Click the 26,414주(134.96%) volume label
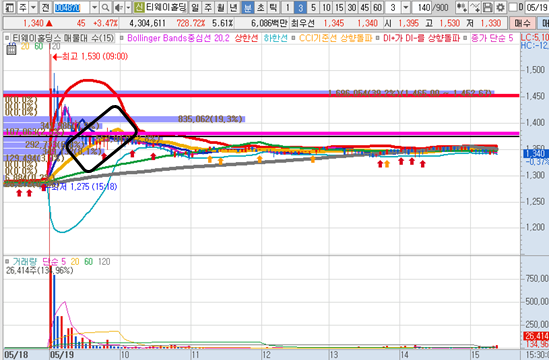This screenshot has height=360, width=549. (40, 270)
